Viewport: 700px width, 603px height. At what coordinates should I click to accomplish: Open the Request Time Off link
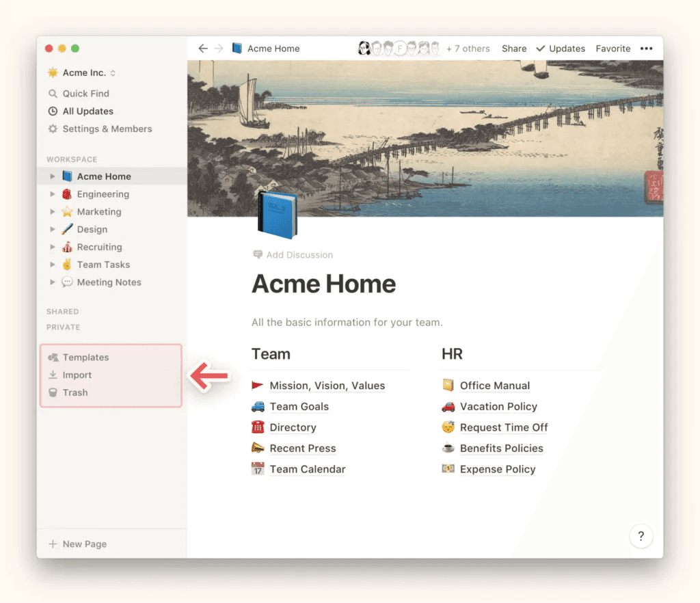click(504, 427)
